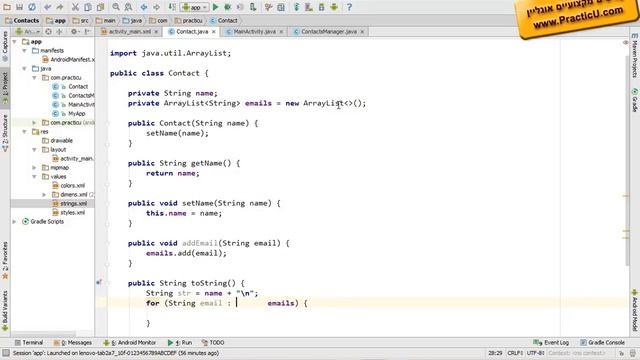
Task: Navigate forward with right arrow icon
Action: [156, 7]
